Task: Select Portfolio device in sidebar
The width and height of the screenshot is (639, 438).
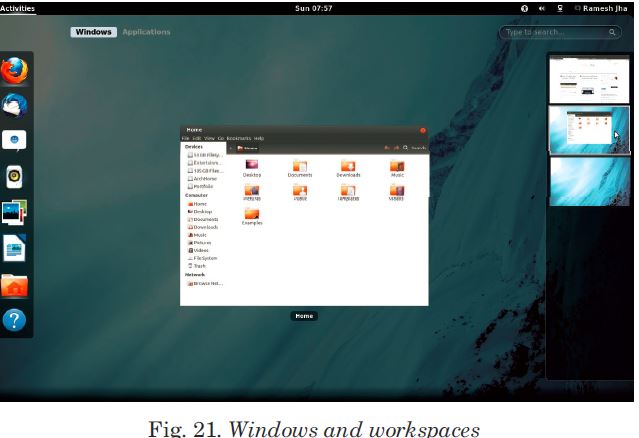Action: click(201, 186)
